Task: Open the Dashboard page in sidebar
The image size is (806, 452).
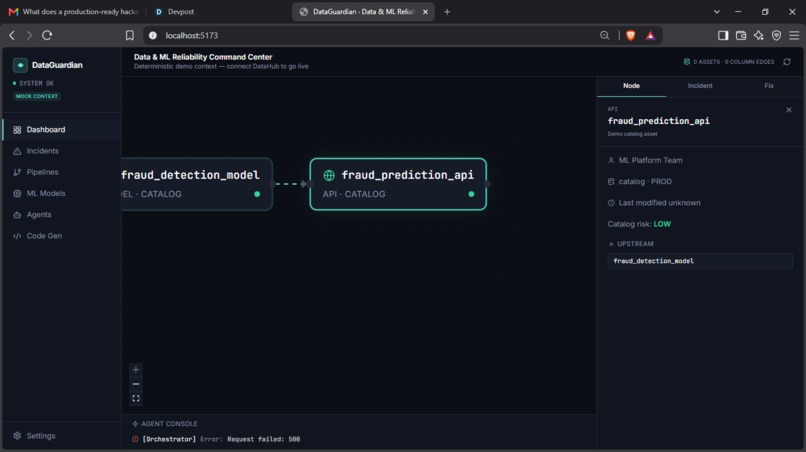Action: (x=62, y=130)
